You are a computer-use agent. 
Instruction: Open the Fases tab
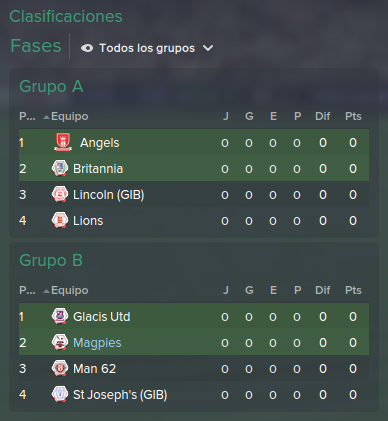(x=36, y=46)
